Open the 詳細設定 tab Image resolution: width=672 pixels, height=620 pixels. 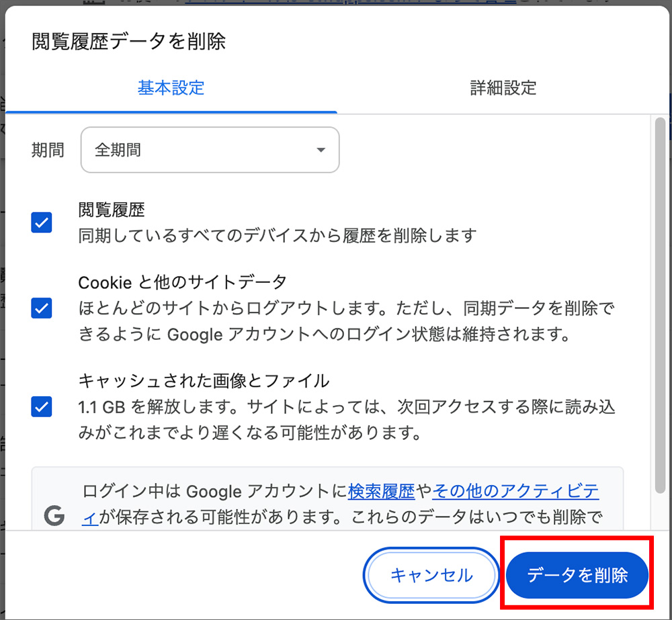pos(503,87)
